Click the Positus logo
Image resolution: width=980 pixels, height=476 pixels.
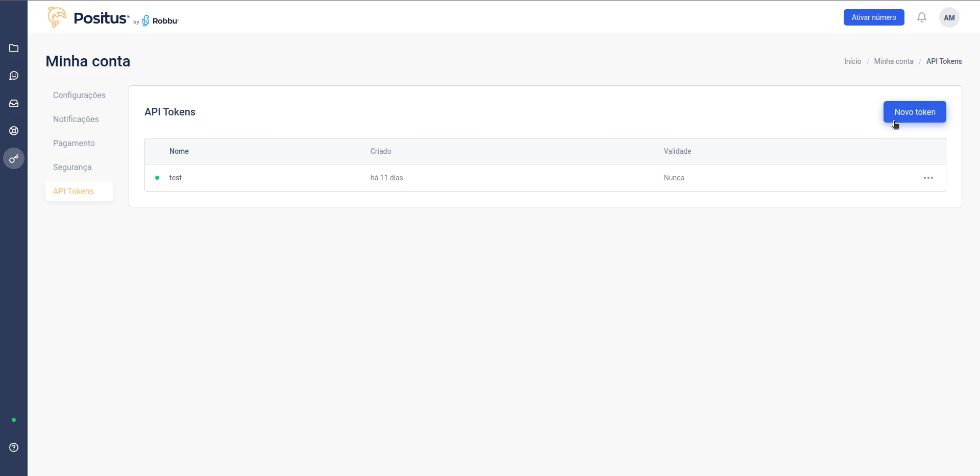(x=113, y=17)
